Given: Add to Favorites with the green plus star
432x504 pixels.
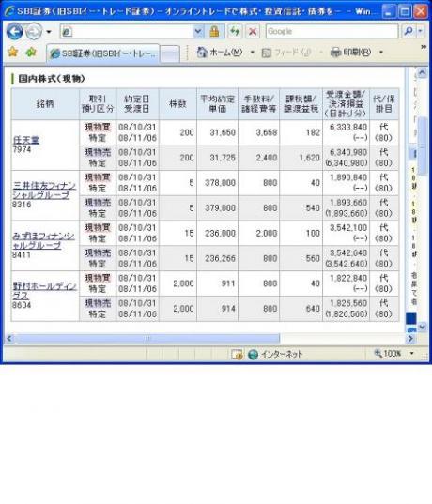Looking at the screenshot, I should click(x=31, y=52).
